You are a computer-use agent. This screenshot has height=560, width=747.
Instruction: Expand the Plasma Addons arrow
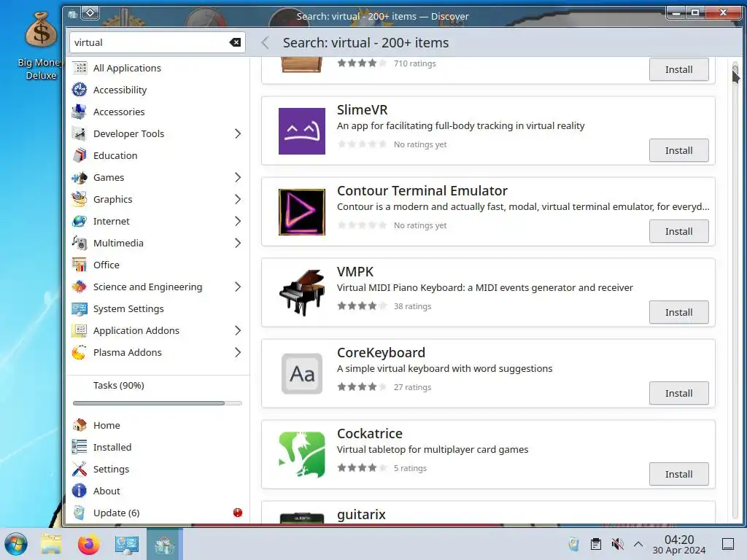coord(238,353)
